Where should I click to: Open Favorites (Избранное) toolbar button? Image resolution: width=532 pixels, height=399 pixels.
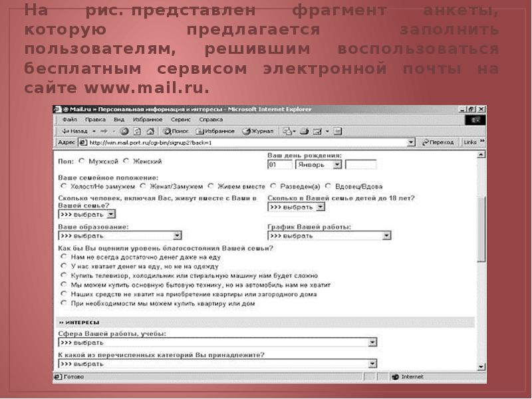tap(215, 131)
